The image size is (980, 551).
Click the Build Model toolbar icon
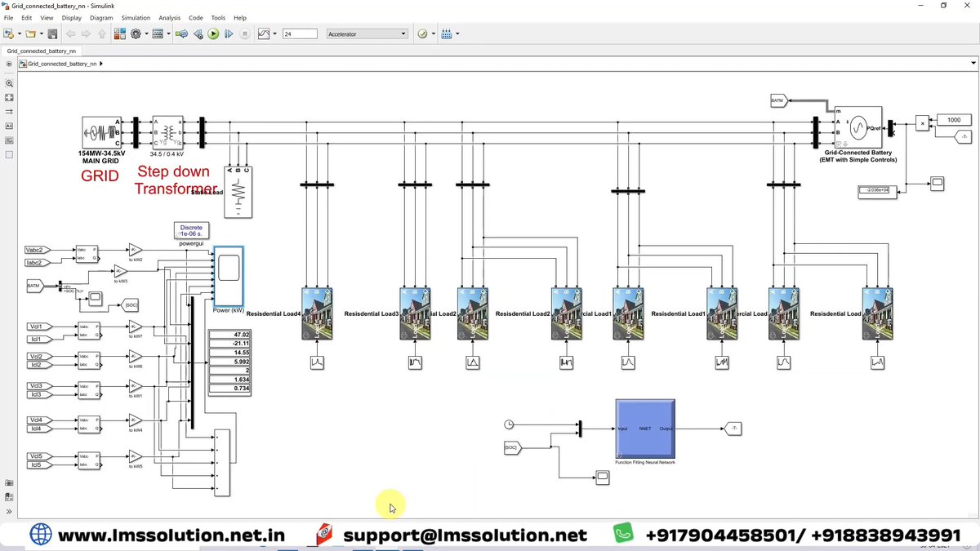point(447,33)
